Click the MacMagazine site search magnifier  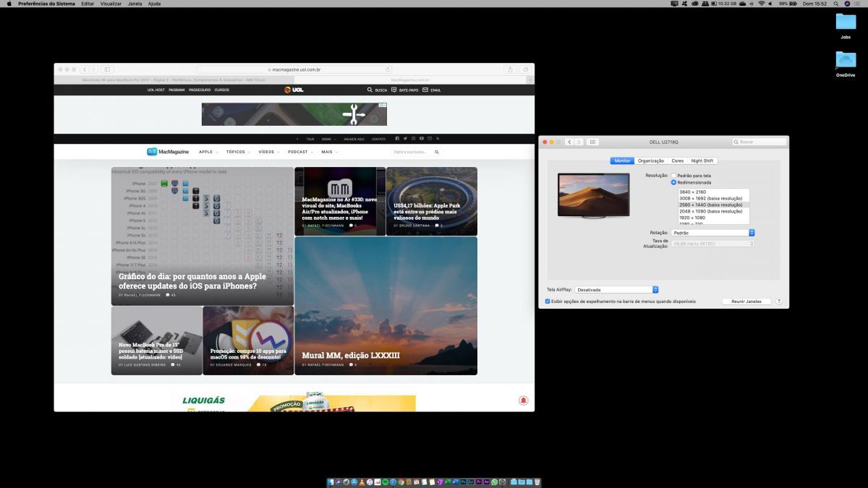click(x=437, y=152)
